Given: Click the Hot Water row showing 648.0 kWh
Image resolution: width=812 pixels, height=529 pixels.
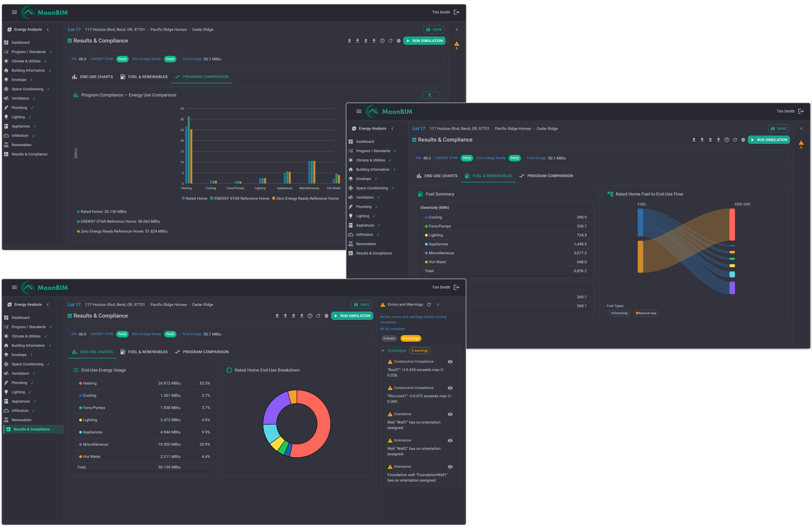Looking at the screenshot, I should pos(505,262).
